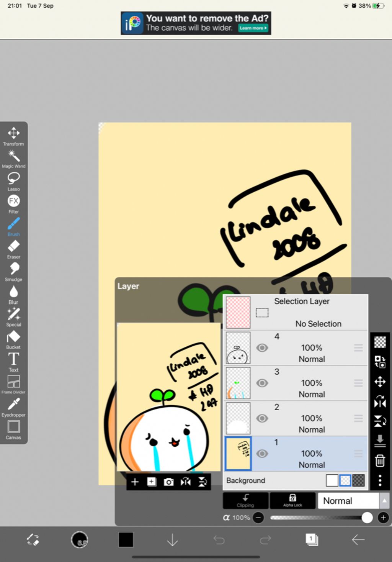
Task: Clear layer with checkerboard icon
Action: pyautogui.click(x=380, y=342)
